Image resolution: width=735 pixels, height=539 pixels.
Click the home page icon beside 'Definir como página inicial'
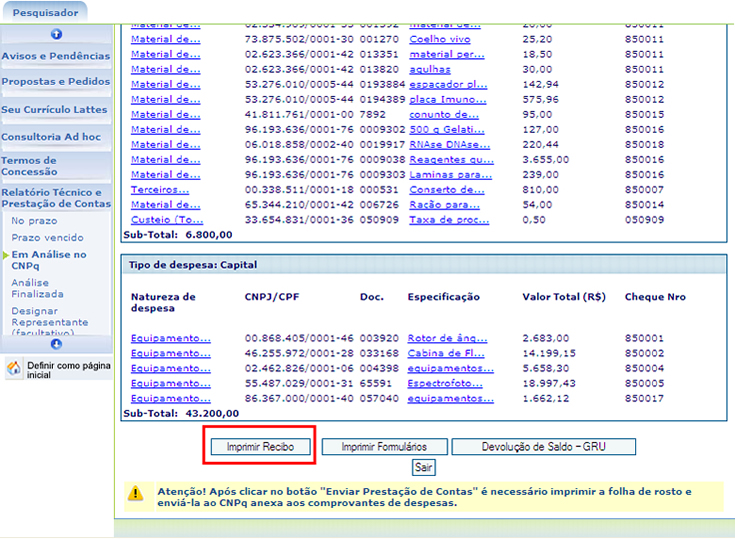(x=14, y=369)
